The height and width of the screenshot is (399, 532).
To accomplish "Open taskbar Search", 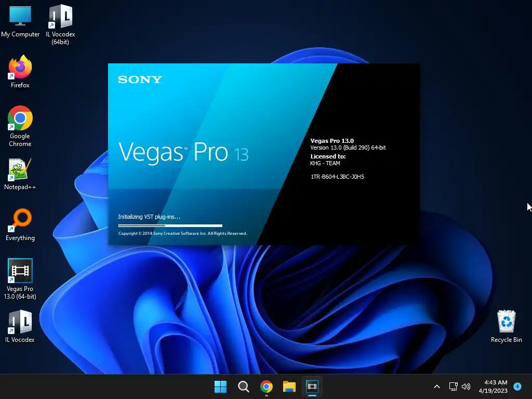I will tap(243, 387).
